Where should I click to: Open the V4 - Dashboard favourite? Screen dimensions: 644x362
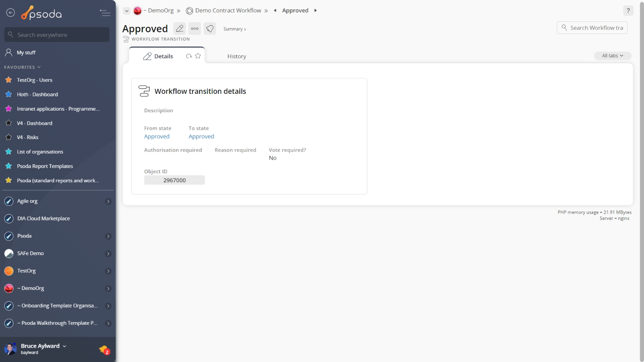coord(34,123)
